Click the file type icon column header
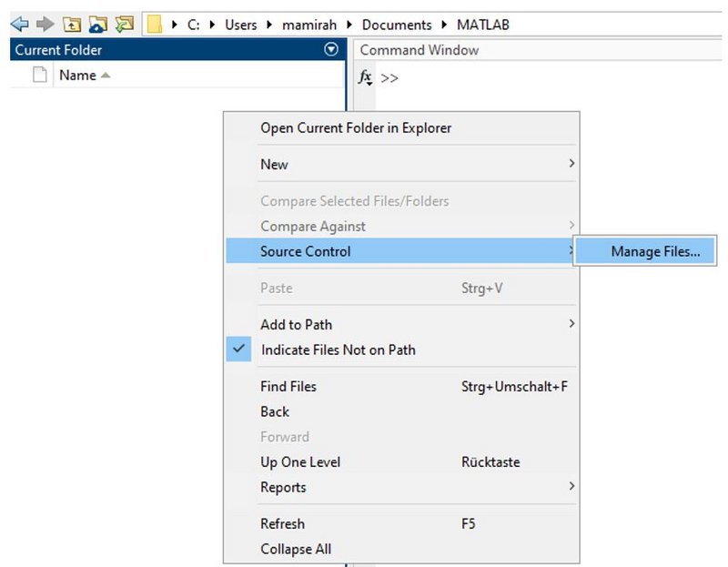 pos(39,76)
